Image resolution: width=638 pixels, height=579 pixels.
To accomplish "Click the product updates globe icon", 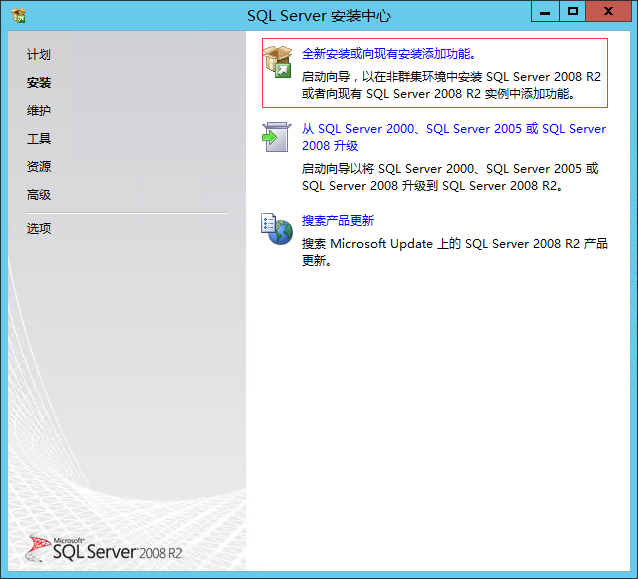I will click(x=277, y=229).
